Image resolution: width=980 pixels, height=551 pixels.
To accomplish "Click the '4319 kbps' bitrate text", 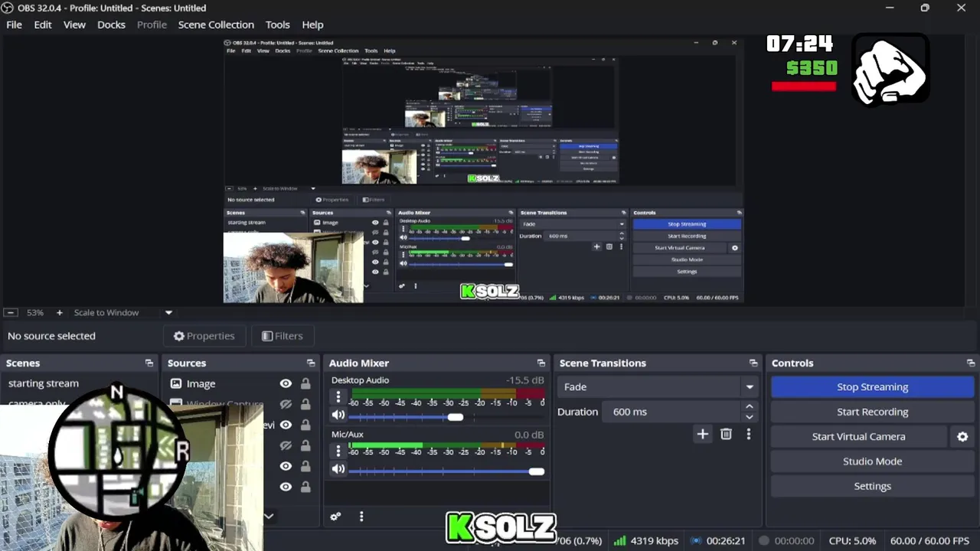I will [x=655, y=540].
